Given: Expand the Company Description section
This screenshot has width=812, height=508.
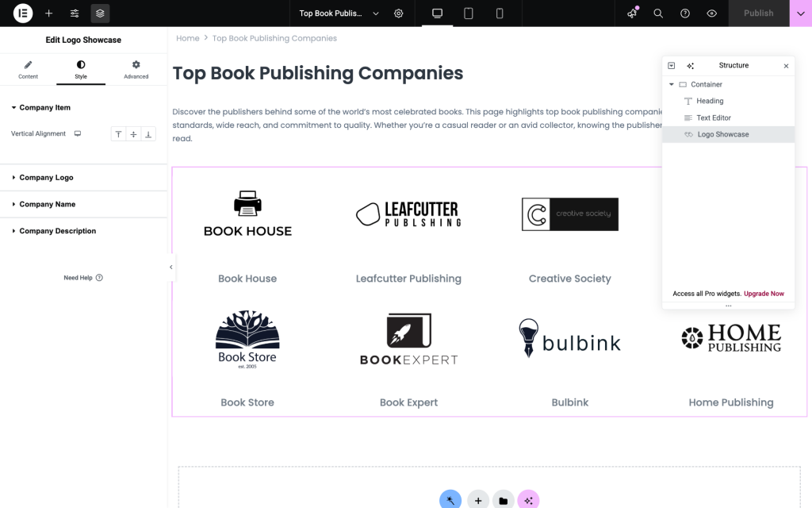Looking at the screenshot, I should (83, 231).
